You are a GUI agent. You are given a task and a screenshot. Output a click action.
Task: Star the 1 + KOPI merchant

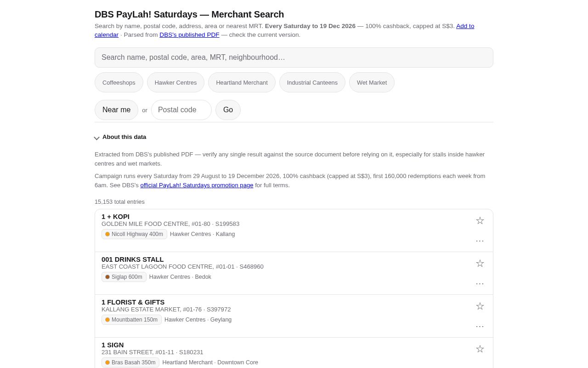click(x=480, y=221)
